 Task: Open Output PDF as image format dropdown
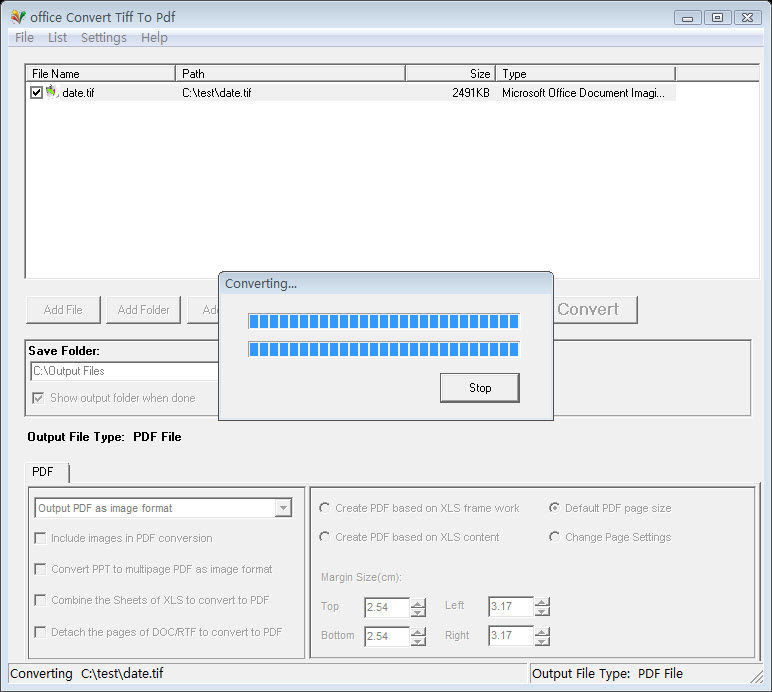point(283,508)
